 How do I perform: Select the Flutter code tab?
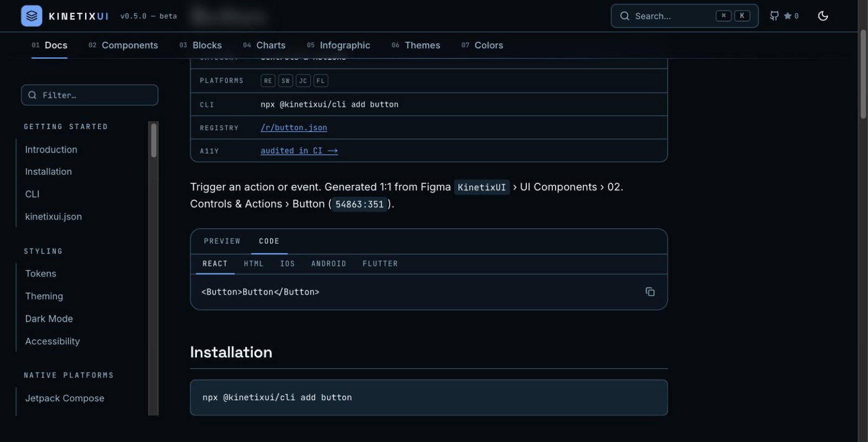[380, 264]
